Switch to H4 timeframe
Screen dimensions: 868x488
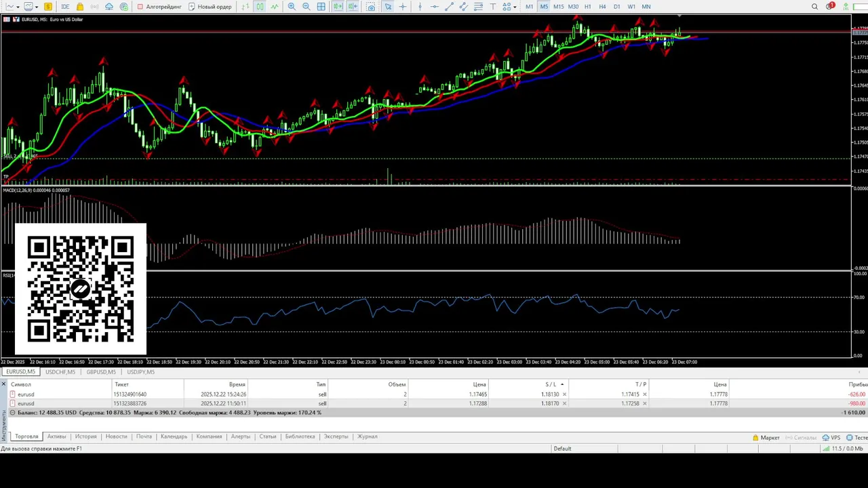point(602,7)
